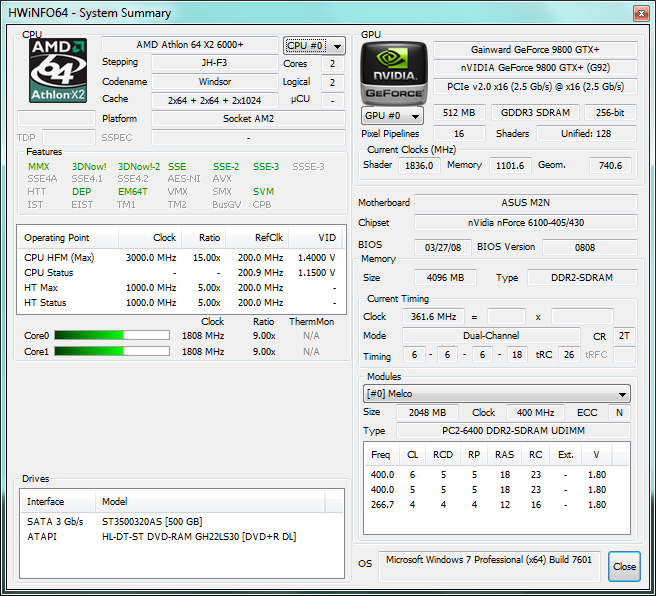
Task: Click the VID column header
Action: click(316, 238)
